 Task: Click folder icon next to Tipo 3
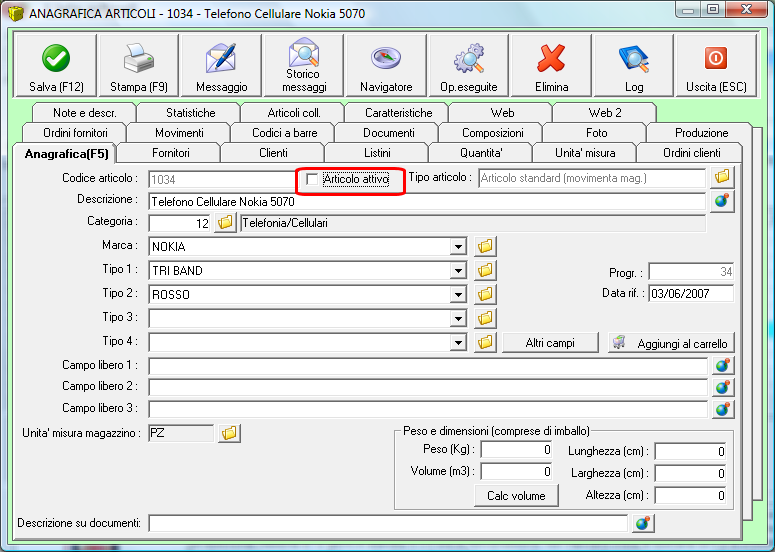[485, 318]
